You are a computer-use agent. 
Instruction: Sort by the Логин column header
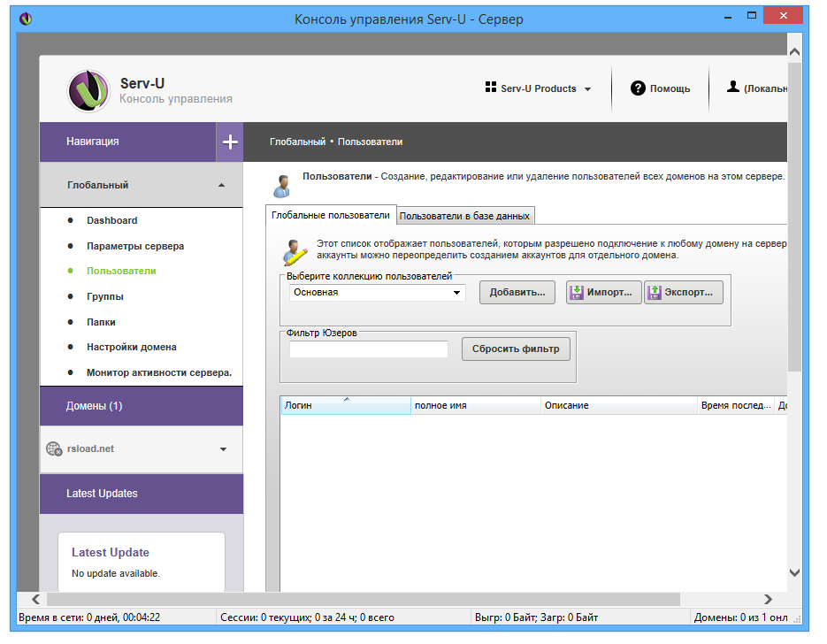coord(346,405)
